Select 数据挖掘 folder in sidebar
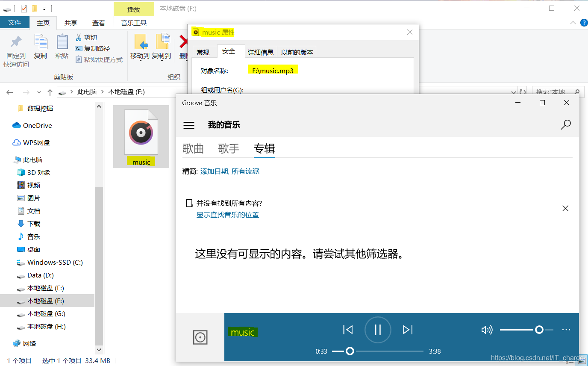The height and width of the screenshot is (366, 588). (x=40, y=108)
